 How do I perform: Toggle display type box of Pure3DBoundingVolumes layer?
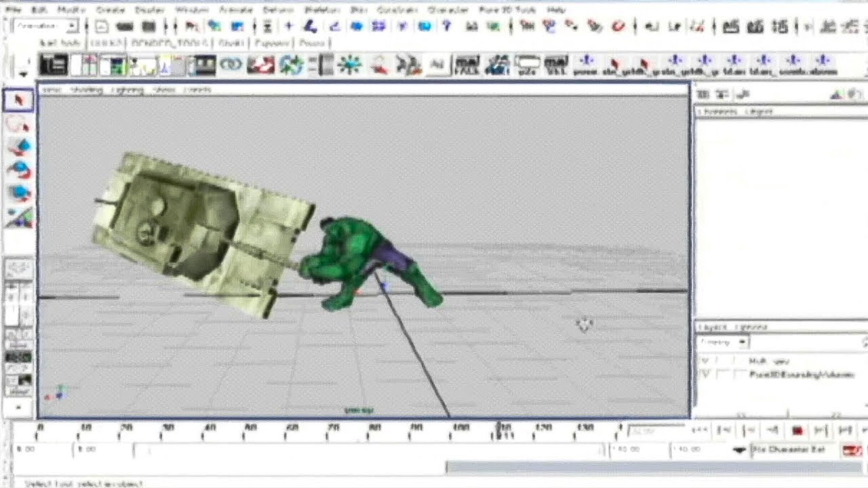pyautogui.click(x=724, y=374)
